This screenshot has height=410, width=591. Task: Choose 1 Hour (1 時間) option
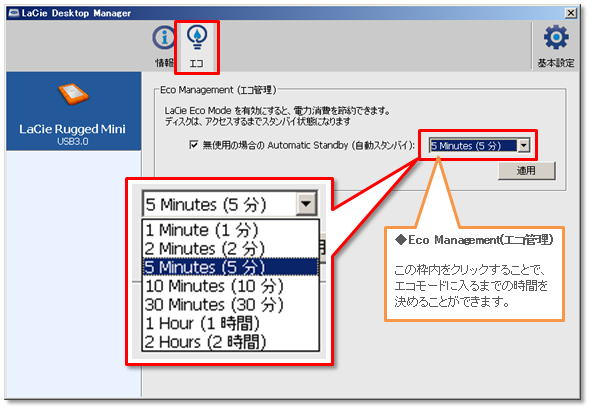[x=230, y=323]
